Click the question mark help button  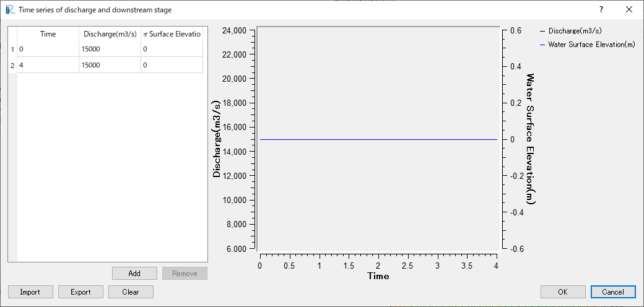pos(601,10)
